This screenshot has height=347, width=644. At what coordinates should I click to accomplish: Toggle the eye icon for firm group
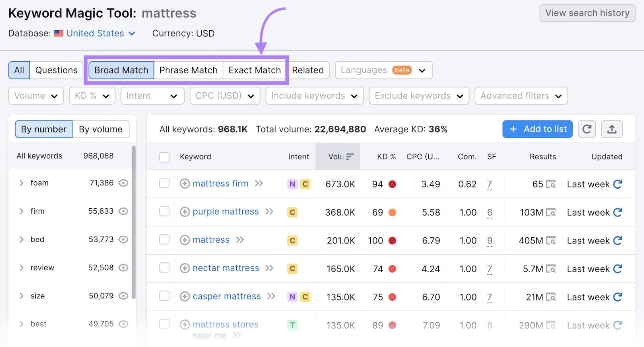[x=124, y=211]
